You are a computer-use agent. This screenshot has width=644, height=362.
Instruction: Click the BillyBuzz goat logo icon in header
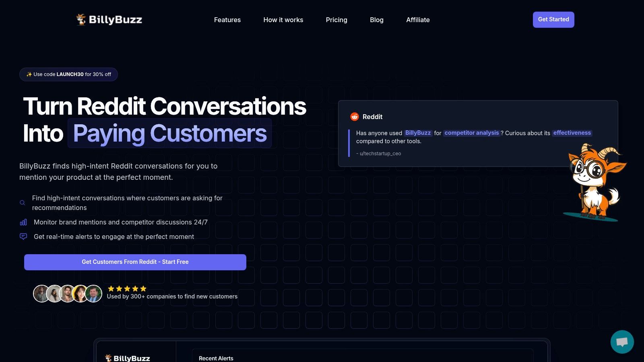click(x=81, y=19)
